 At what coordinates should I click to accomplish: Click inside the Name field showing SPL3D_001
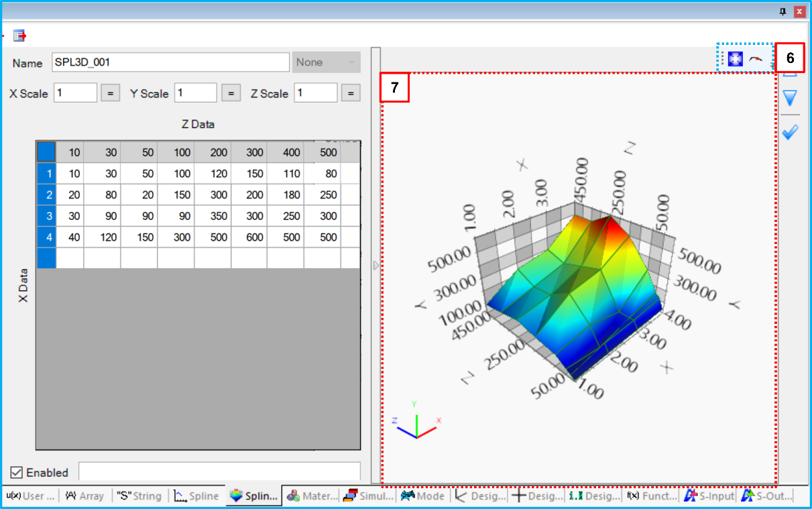pyautogui.click(x=168, y=62)
